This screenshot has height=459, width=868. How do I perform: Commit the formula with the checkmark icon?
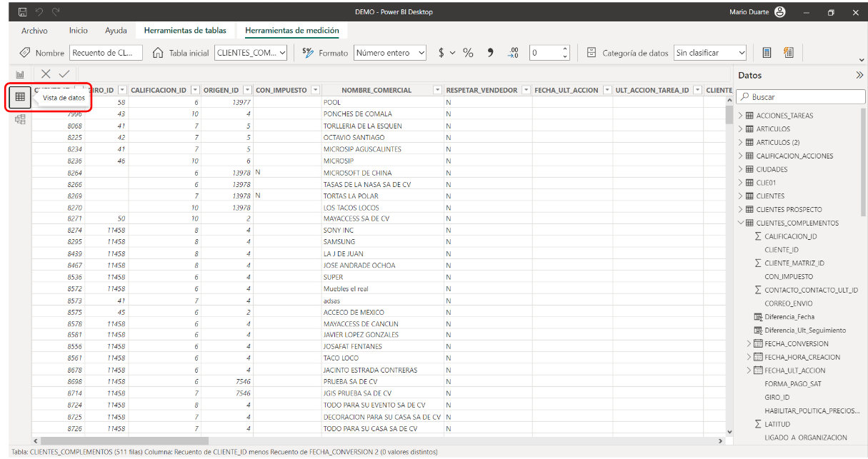64,74
